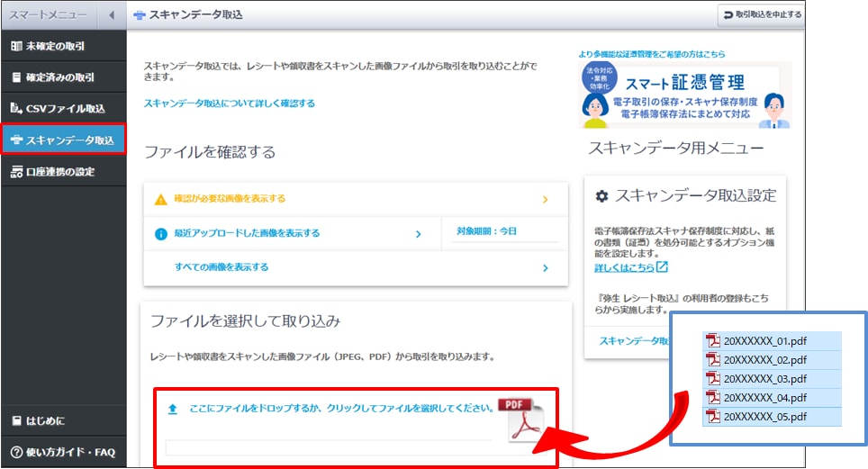
Task: Click the info icon beside 最近アップロードした画像
Action: [x=161, y=234]
